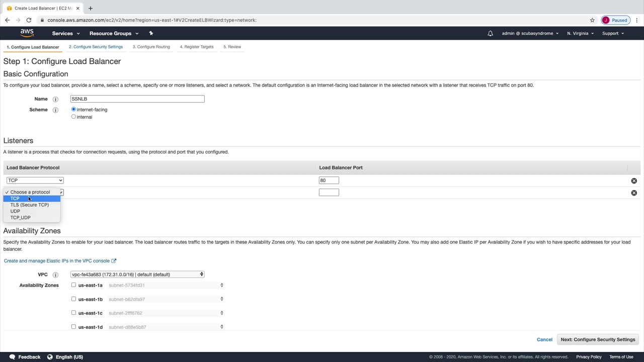Click the empty second listener port field
This screenshot has height=362, width=644.
[x=329, y=193]
